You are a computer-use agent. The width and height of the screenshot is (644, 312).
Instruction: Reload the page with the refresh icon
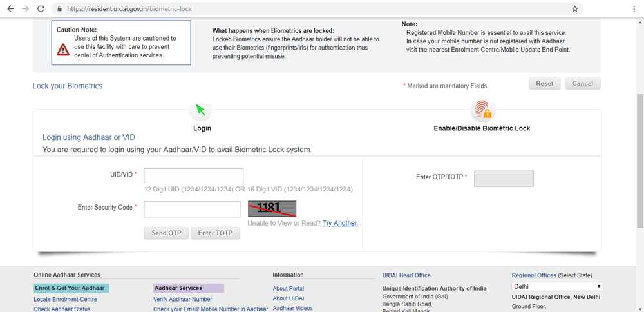(41, 9)
